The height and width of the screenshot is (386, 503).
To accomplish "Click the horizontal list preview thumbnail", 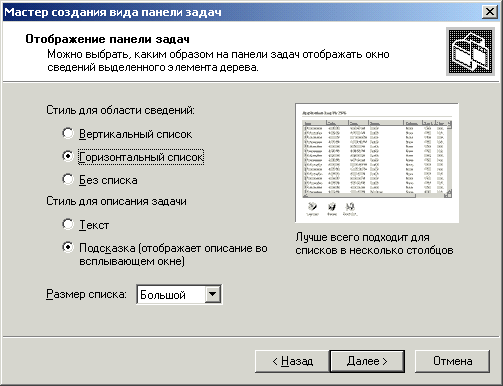I will tap(377, 163).
